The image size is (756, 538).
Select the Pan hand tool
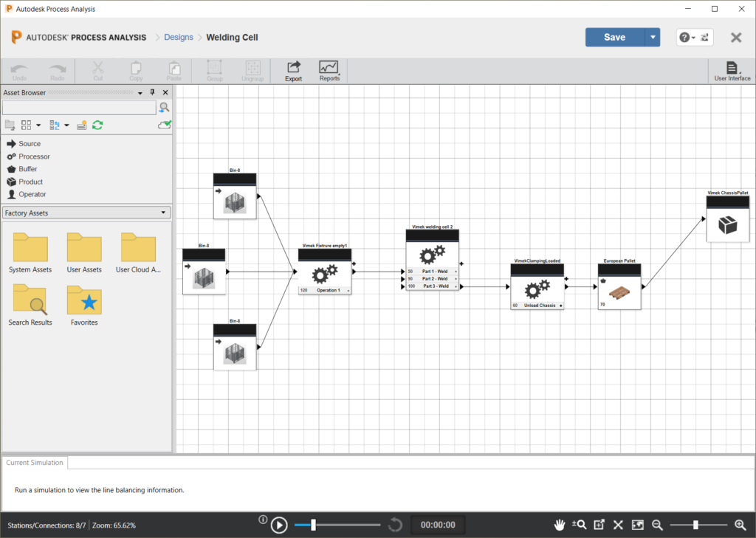pos(560,525)
